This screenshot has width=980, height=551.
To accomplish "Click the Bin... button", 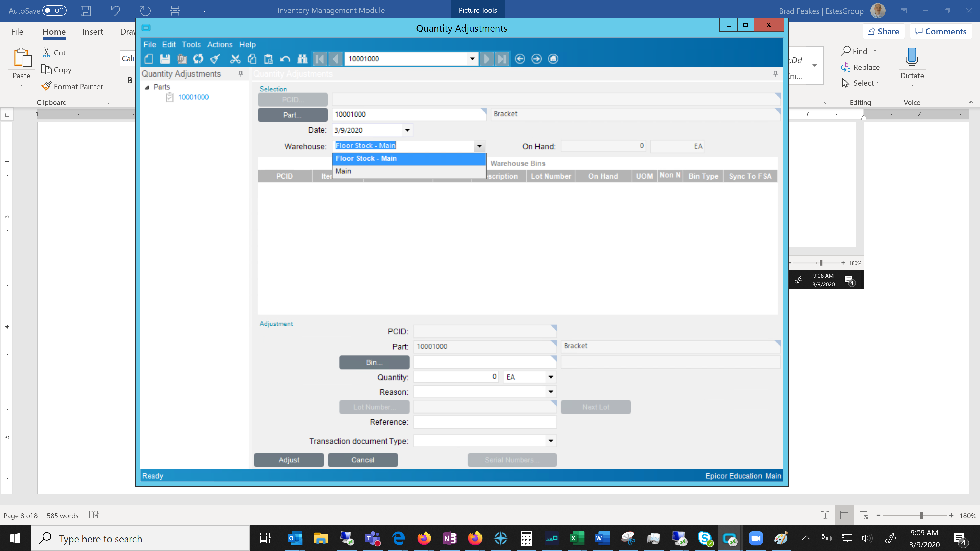I will point(374,362).
